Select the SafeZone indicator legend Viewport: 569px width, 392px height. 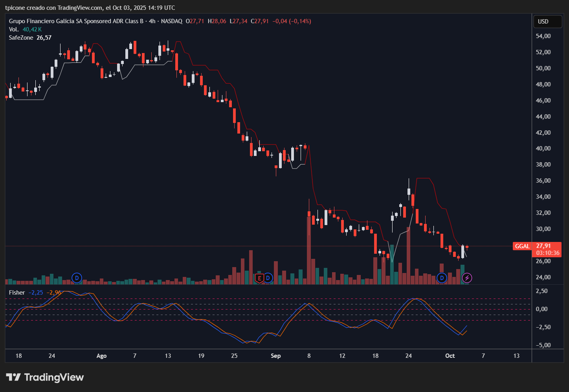[x=21, y=38]
